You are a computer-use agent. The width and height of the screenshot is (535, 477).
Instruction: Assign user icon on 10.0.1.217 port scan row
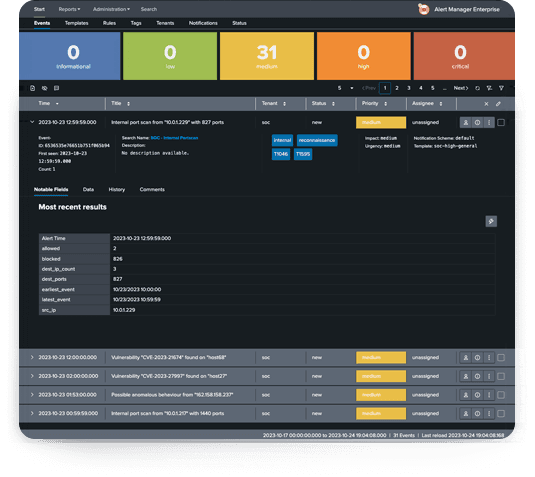point(465,413)
